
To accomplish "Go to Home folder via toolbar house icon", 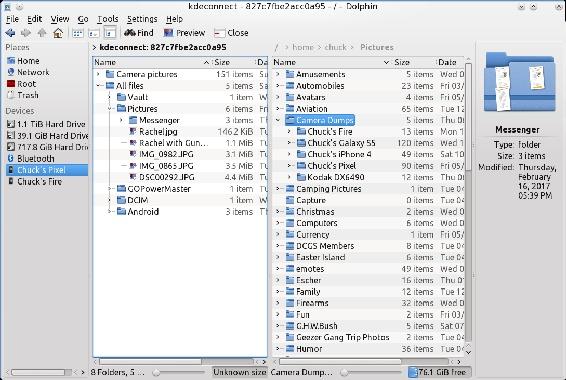I will (x=58, y=33).
